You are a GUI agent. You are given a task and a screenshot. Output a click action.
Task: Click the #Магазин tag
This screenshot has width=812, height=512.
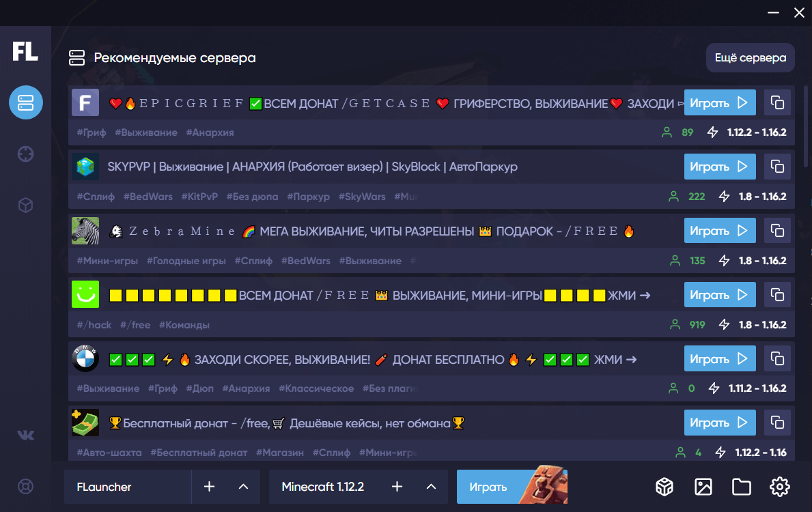[x=279, y=453]
